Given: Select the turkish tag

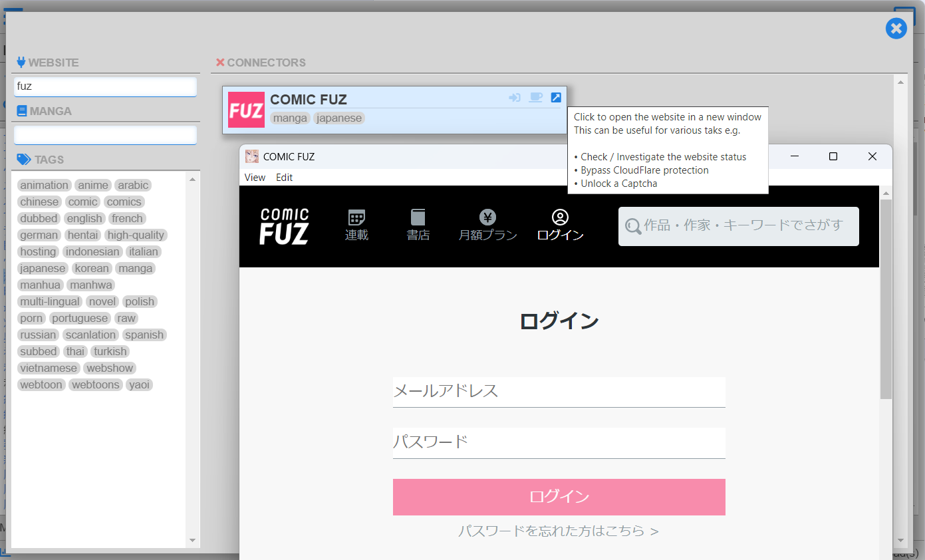Looking at the screenshot, I should [x=110, y=351].
